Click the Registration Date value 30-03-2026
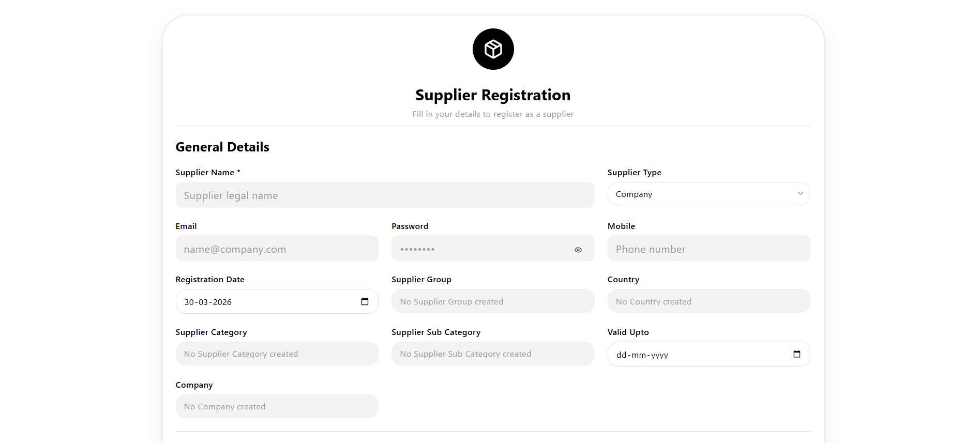Image resolution: width=980 pixels, height=443 pixels. [208, 302]
